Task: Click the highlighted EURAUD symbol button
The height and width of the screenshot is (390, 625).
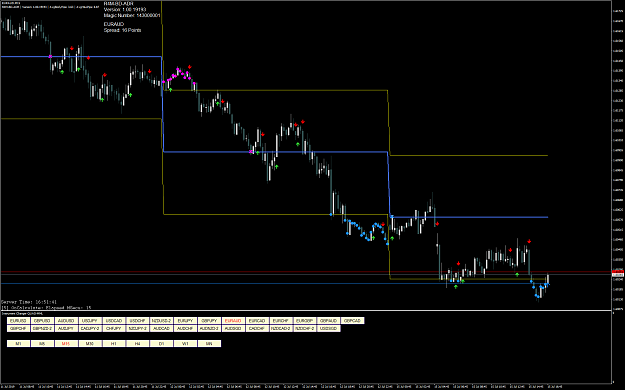Action: (x=233, y=321)
